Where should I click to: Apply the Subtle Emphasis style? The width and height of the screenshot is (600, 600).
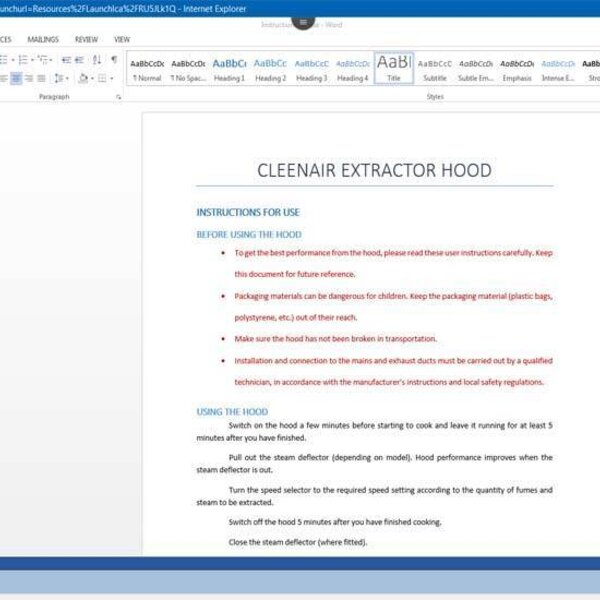click(x=476, y=69)
